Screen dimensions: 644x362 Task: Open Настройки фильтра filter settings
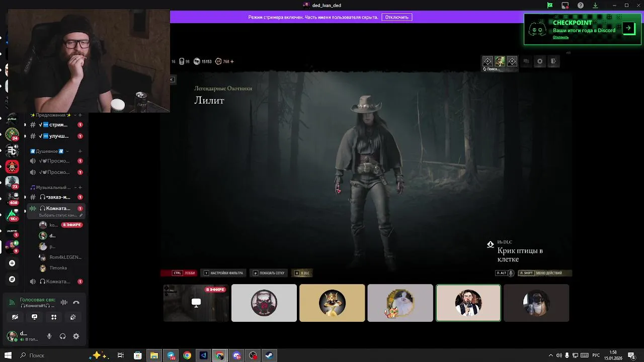(224, 273)
